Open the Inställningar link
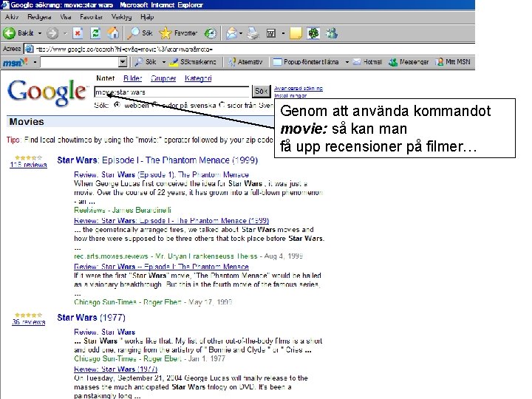The height and width of the screenshot is (399, 532). 290,95
